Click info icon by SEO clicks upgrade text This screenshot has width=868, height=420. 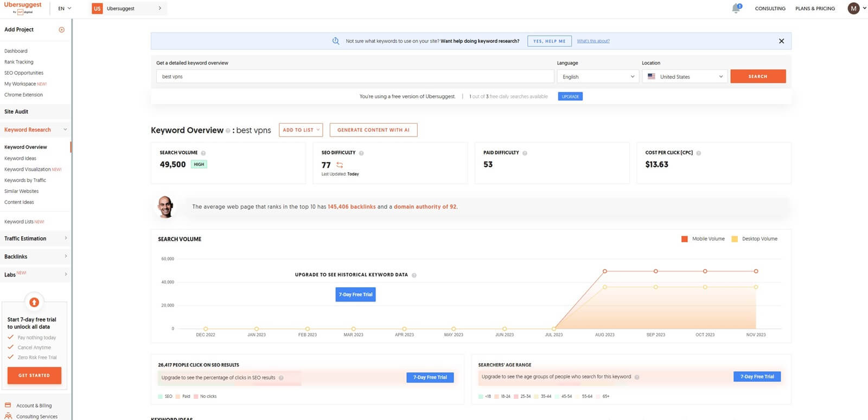[x=281, y=378]
